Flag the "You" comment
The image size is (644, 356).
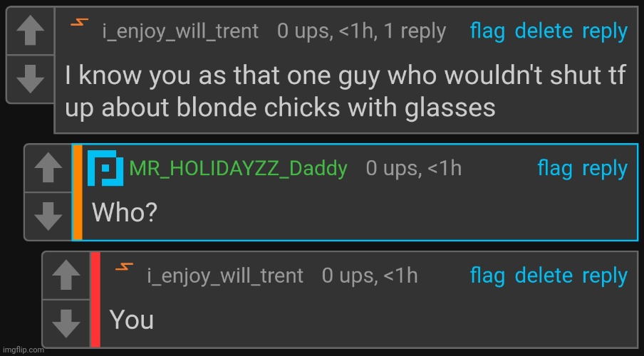[487, 276]
